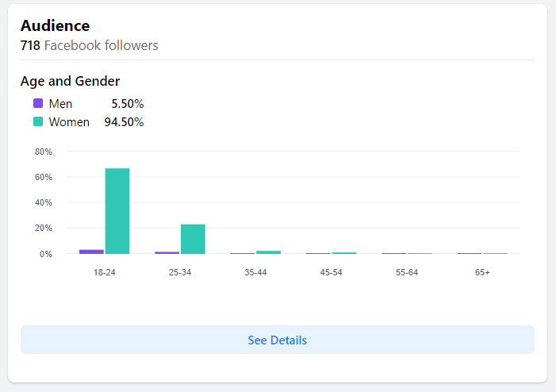Click the Men 5.50% percentage value

[x=128, y=104]
